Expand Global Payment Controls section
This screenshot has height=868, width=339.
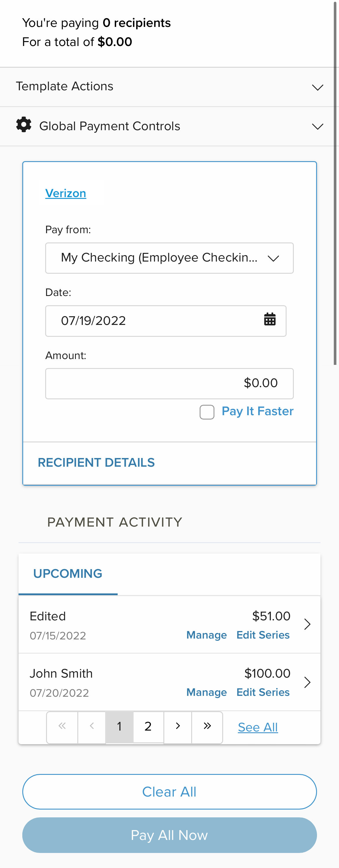point(317,126)
